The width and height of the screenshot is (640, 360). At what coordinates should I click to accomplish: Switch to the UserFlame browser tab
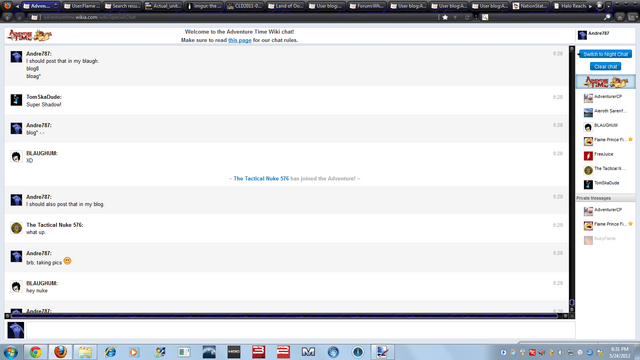coord(82,6)
